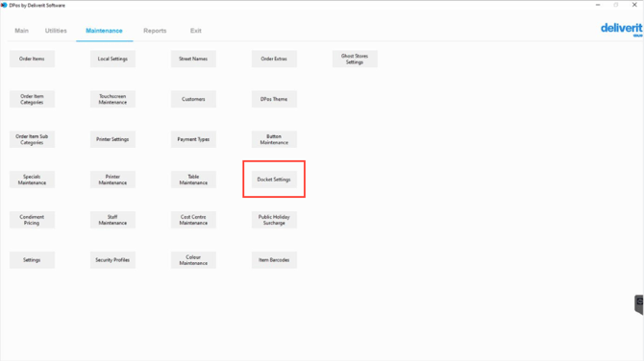Open Order Items maintenance
The image size is (644, 361).
coord(32,59)
